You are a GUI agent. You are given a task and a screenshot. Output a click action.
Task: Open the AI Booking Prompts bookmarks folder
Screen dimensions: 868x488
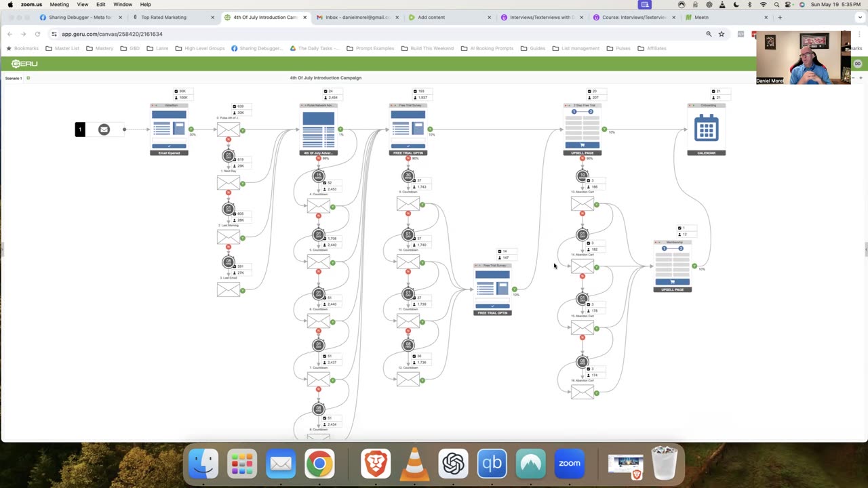[487, 48]
